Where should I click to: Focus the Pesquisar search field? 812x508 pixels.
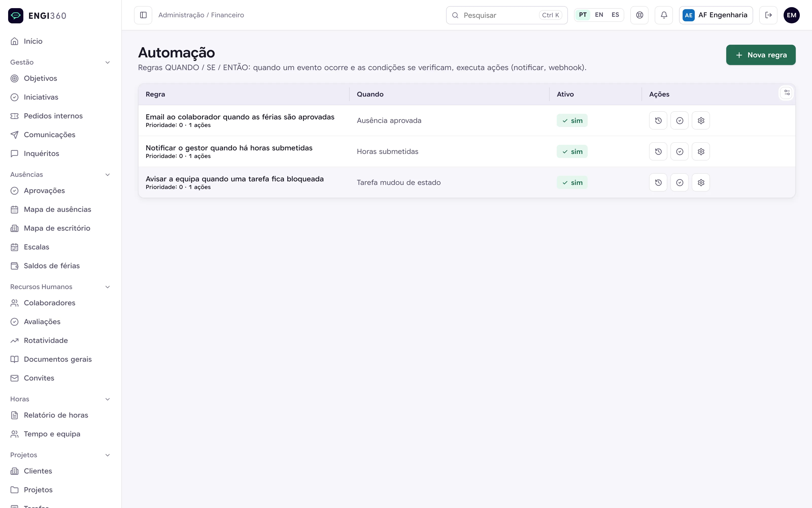pos(507,15)
